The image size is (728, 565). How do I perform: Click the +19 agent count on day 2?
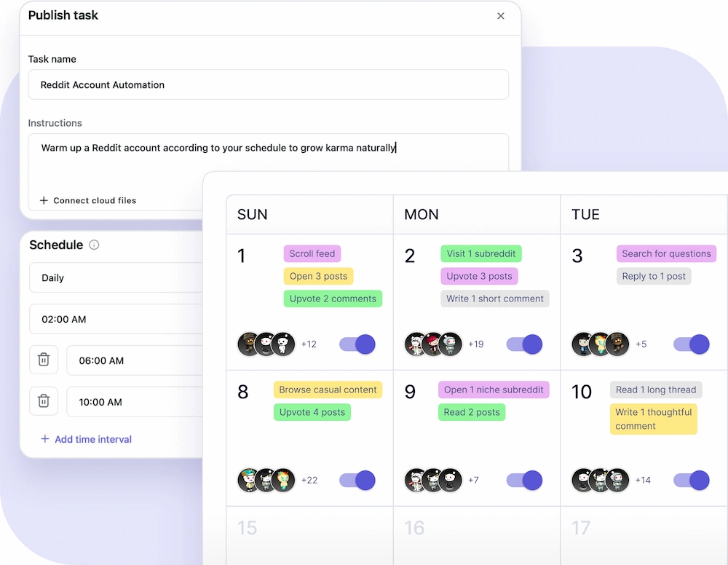click(x=475, y=344)
